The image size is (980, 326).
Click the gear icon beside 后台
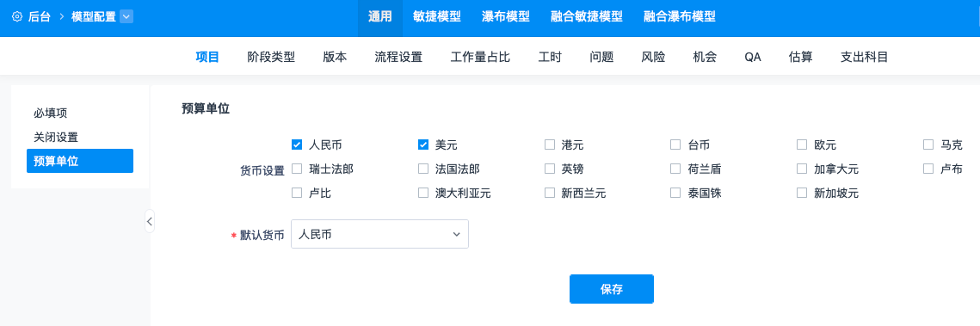[x=17, y=17]
